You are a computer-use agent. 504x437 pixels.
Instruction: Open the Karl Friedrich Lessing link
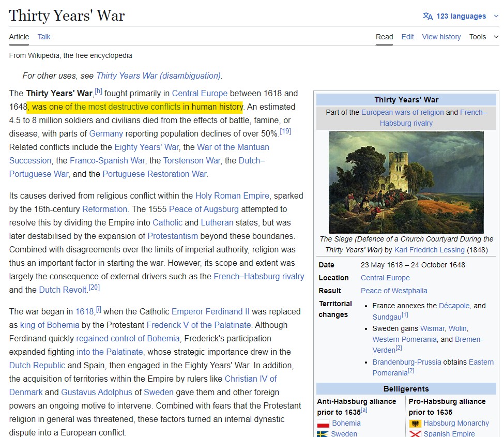pos(430,250)
